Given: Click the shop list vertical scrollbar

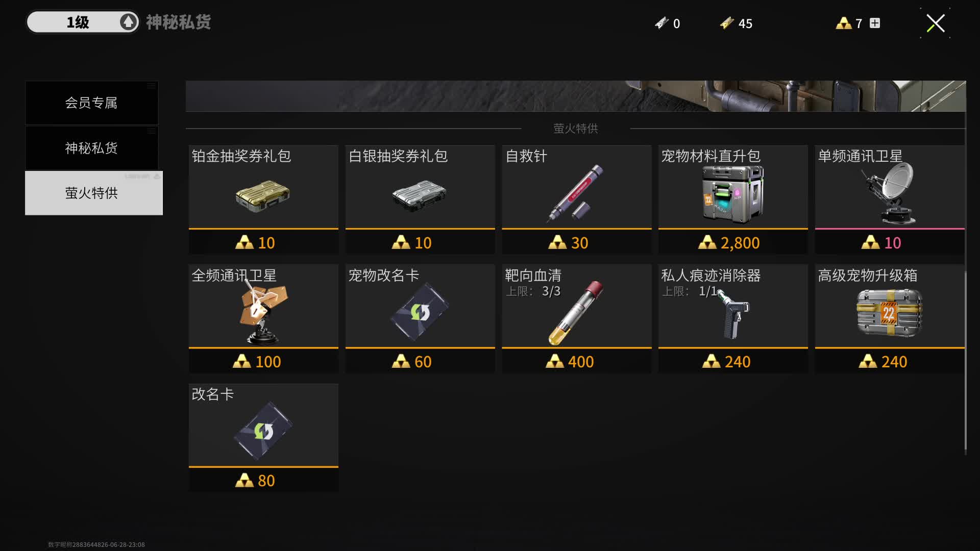Looking at the screenshot, I should [965, 362].
